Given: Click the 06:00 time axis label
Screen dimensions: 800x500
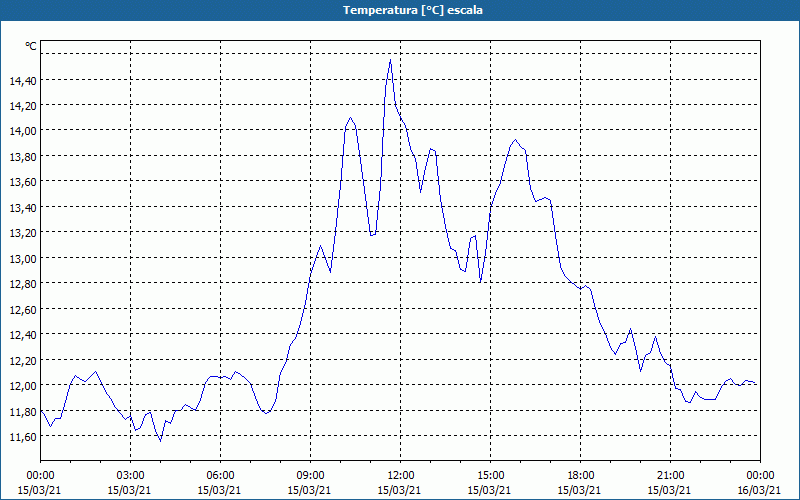Looking at the screenshot, I should pos(220,476).
